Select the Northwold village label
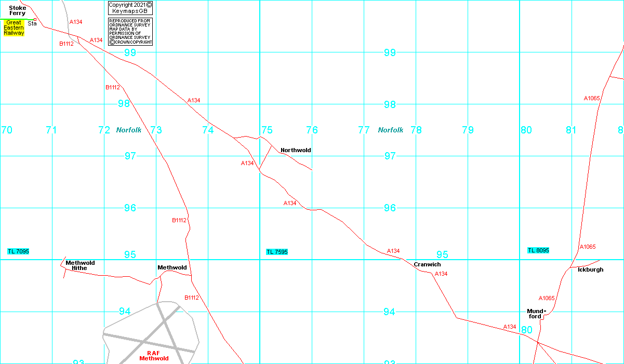Viewport: 624px width, 364px height. (296, 150)
